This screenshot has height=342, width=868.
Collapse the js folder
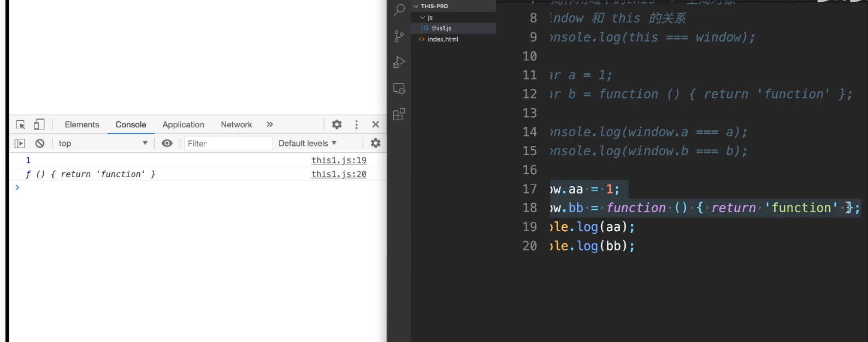(x=453, y=17)
